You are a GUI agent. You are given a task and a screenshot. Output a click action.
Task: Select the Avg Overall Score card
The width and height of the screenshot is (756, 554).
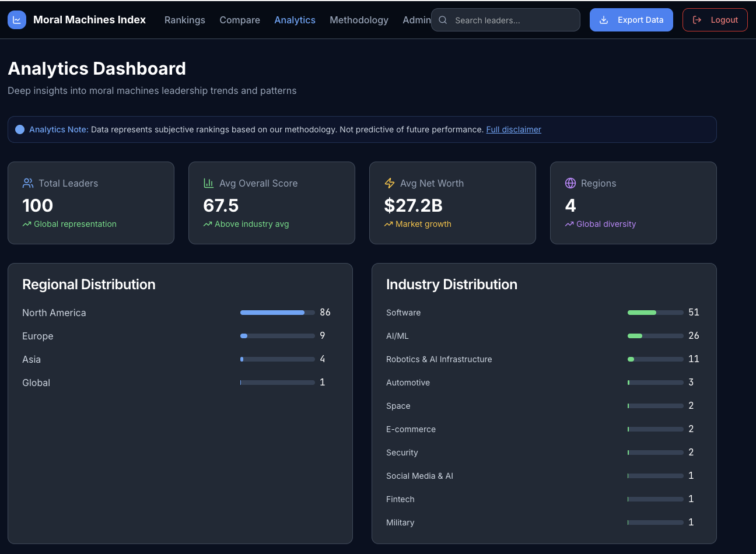pyautogui.click(x=272, y=203)
